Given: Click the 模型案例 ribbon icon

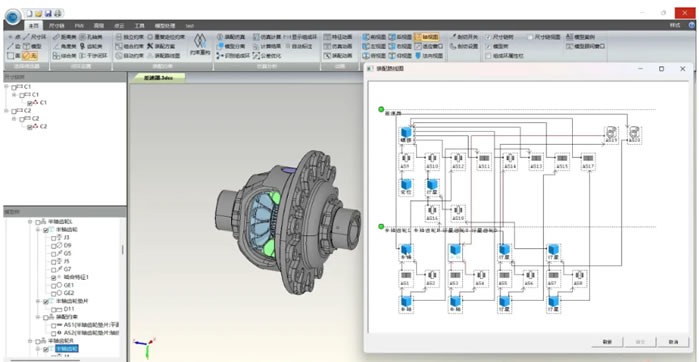Looking at the screenshot, I should point(569,37).
